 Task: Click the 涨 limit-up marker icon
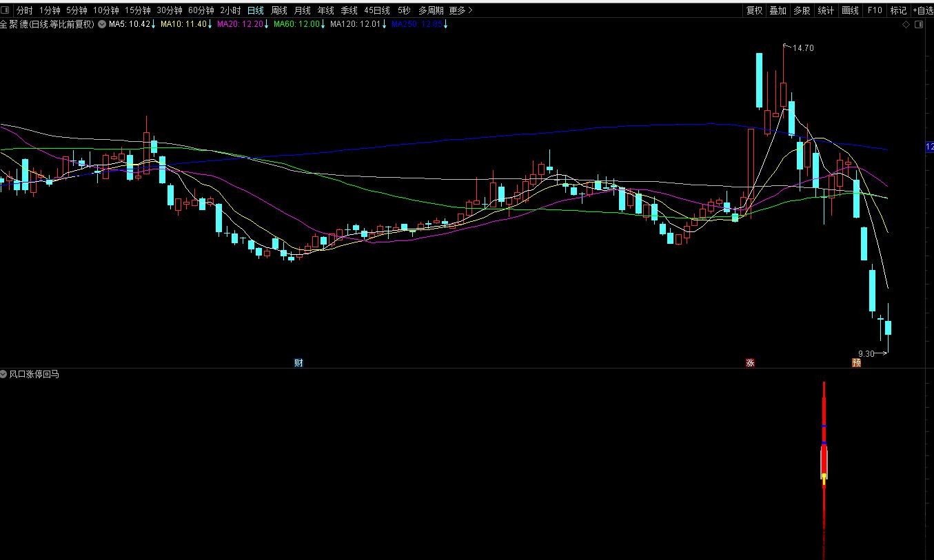pos(750,363)
